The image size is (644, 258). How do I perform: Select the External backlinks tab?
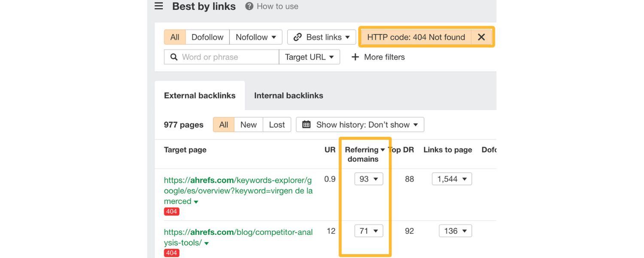tap(200, 95)
